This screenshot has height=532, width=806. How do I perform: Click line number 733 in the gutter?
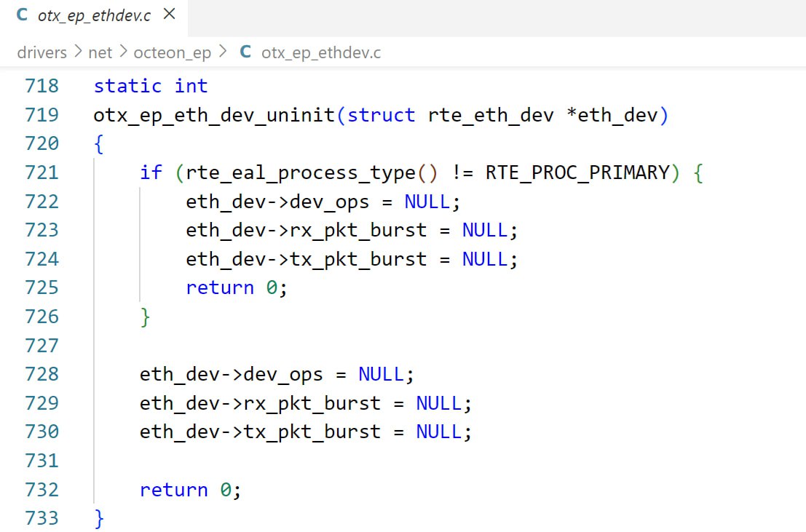pos(42,518)
